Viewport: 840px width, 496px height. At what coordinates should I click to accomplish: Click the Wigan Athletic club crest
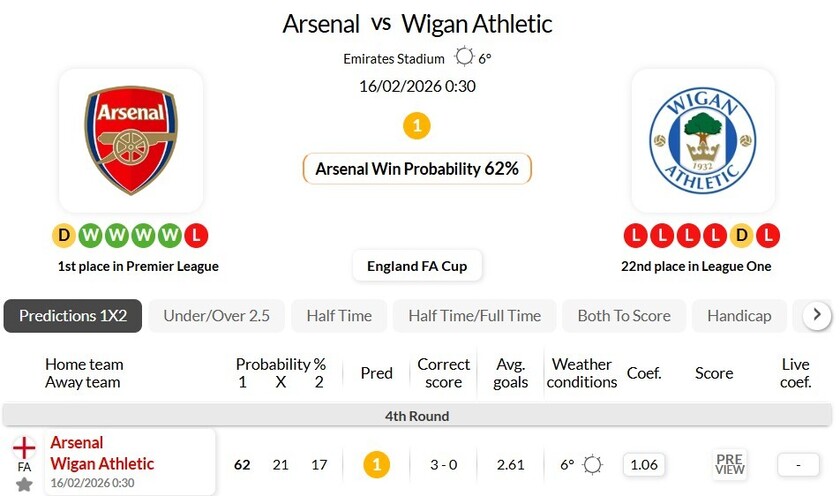pos(702,140)
